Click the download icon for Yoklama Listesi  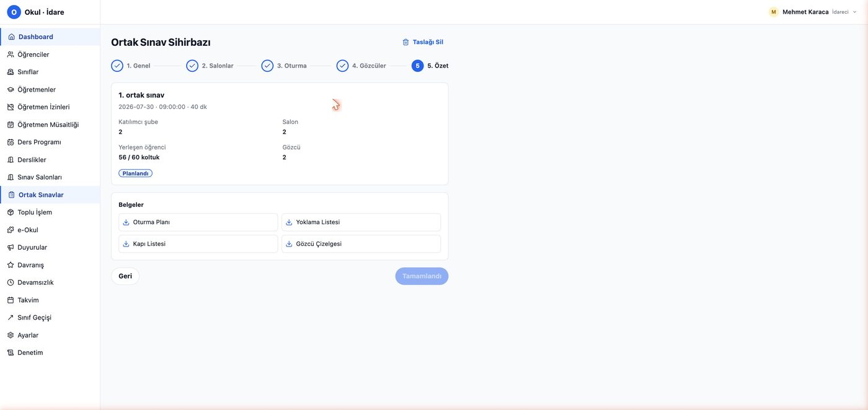[x=289, y=222]
